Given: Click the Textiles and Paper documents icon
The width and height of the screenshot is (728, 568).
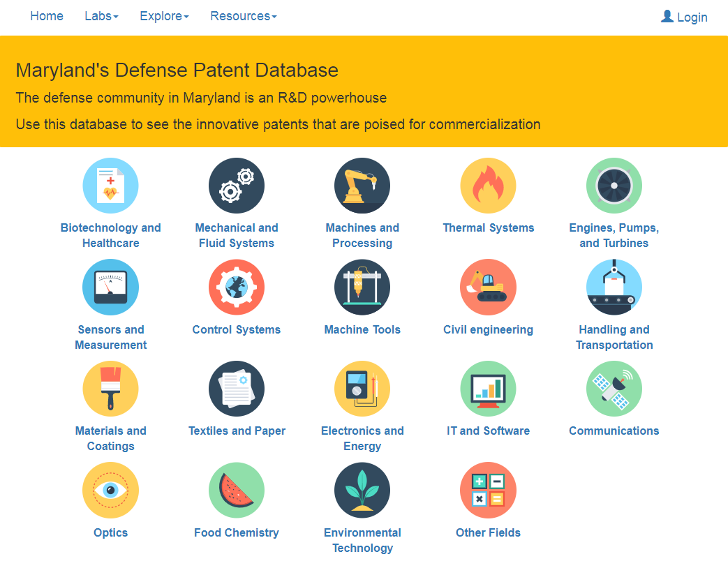Looking at the screenshot, I should (x=237, y=389).
